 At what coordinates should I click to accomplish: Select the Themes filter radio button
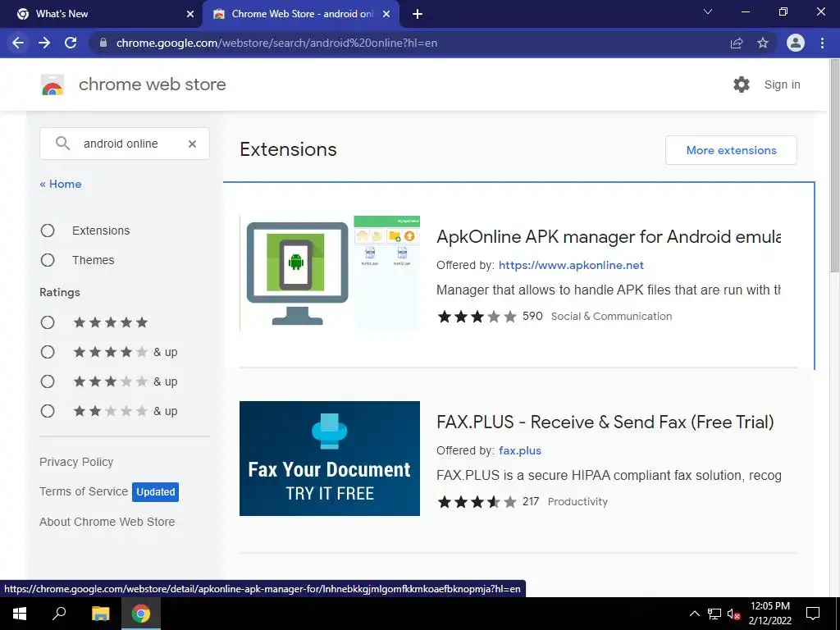(48, 260)
